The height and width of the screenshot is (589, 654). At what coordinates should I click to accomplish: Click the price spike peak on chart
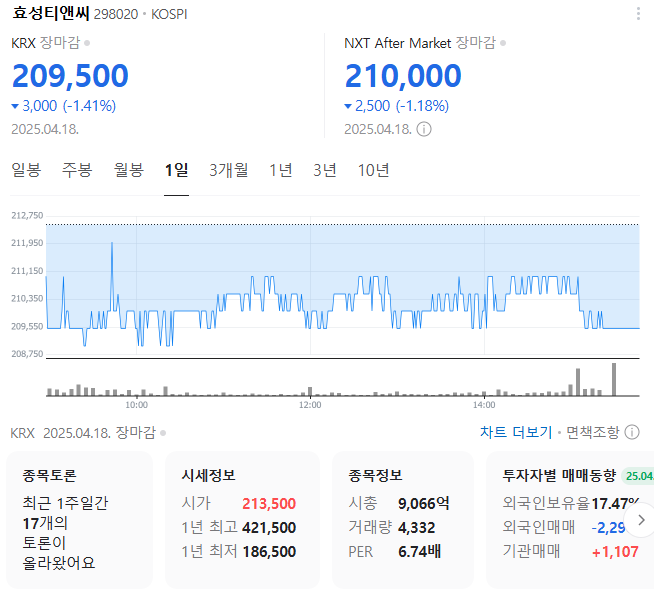pos(112,243)
